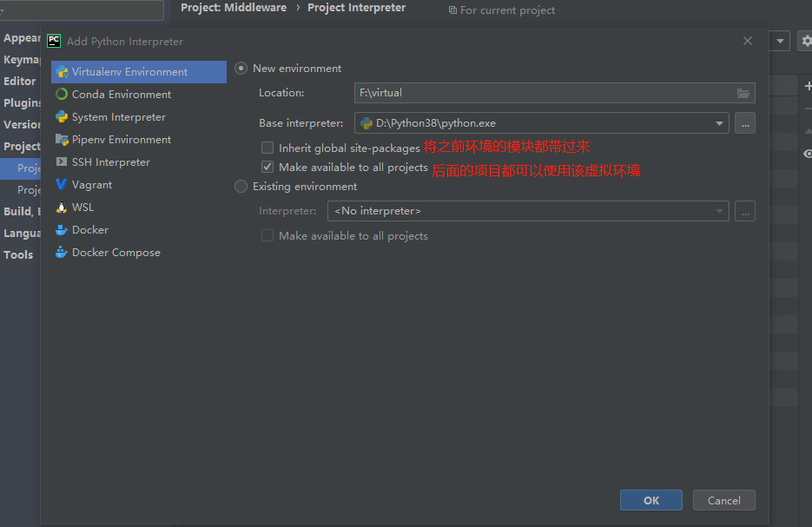Click the For current project icon

(452, 10)
